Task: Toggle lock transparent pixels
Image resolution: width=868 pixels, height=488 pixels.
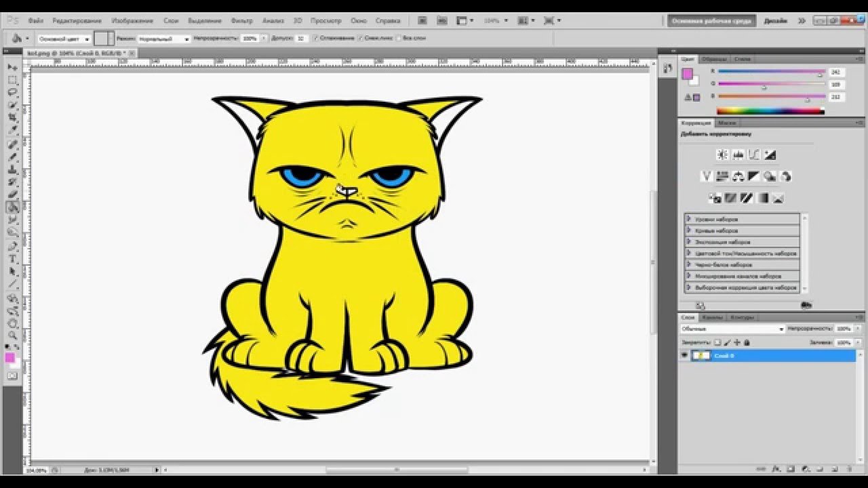Action: (x=717, y=342)
